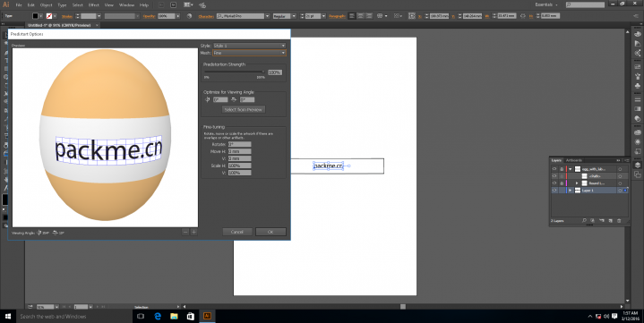Click the Locate Object magnifier icon
This screenshot has height=323, width=644.
pos(584,221)
